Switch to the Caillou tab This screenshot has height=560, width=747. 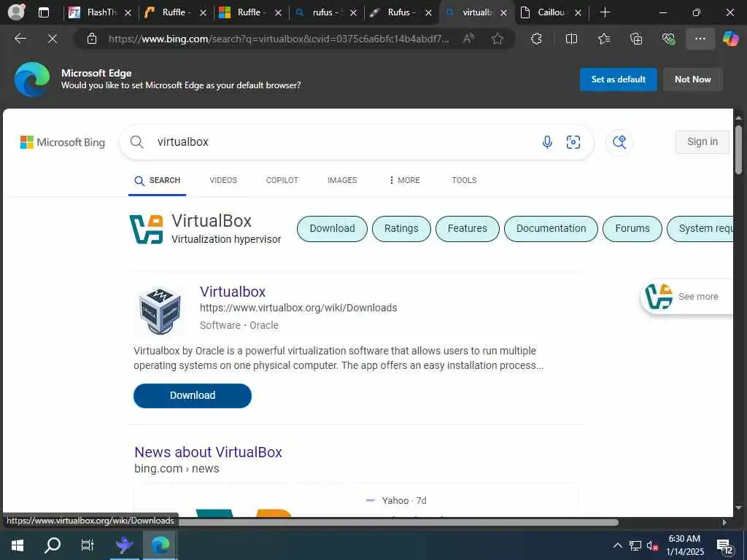pyautogui.click(x=549, y=12)
